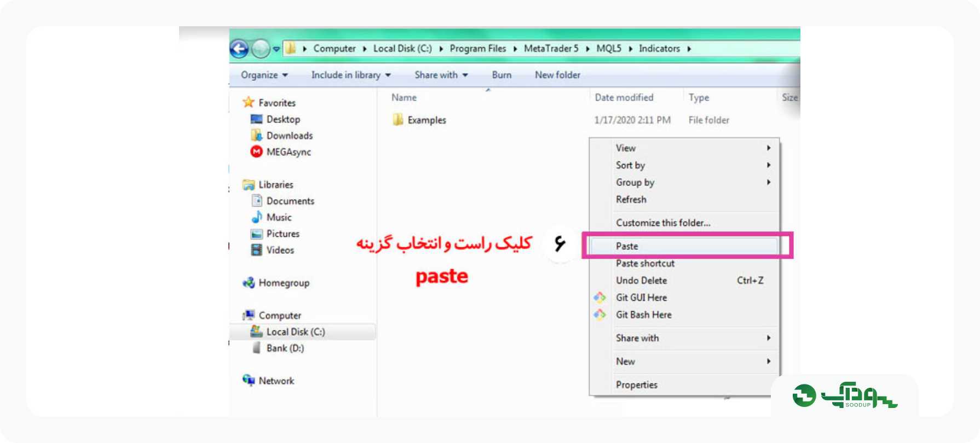Image resolution: width=980 pixels, height=443 pixels.
Task: Click the Back navigation arrow button
Action: pos(239,49)
